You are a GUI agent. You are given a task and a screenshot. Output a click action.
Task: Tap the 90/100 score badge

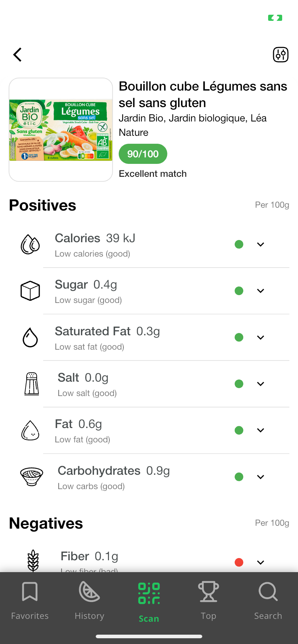(x=143, y=154)
